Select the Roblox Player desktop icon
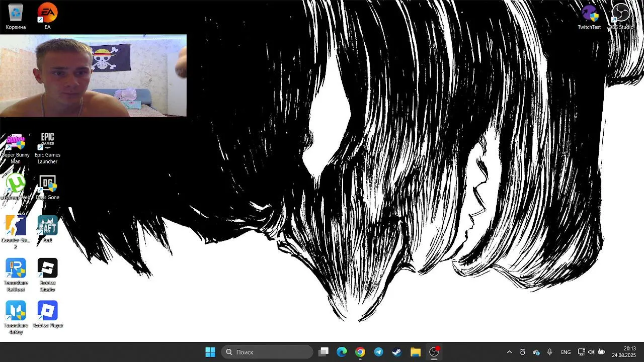644x362 pixels. 47,315
